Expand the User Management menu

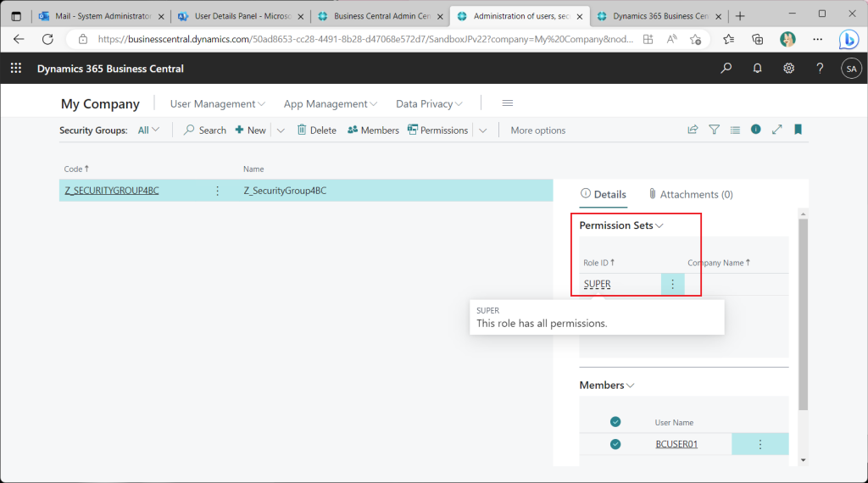218,103
